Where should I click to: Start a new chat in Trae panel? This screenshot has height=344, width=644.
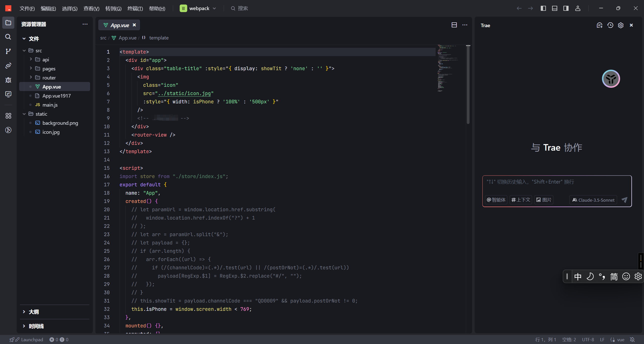click(x=599, y=25)
